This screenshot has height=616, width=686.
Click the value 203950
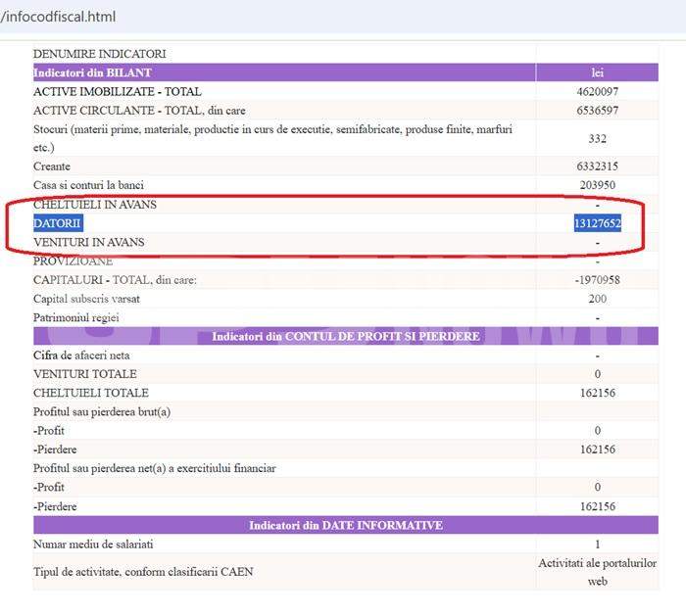(x=597, y=185)
